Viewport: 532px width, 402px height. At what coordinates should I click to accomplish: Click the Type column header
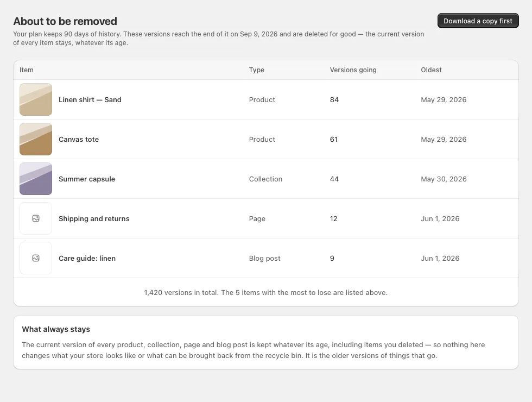(x=256, y=70)
